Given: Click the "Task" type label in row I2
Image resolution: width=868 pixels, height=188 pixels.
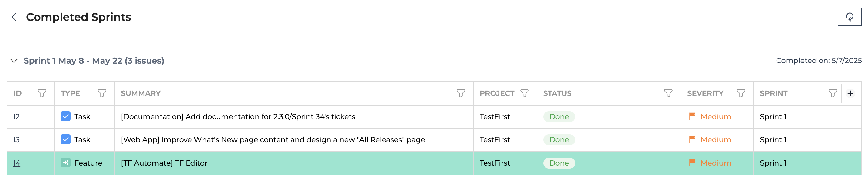Looking at the screenshot, I should [x=82, y=117].
